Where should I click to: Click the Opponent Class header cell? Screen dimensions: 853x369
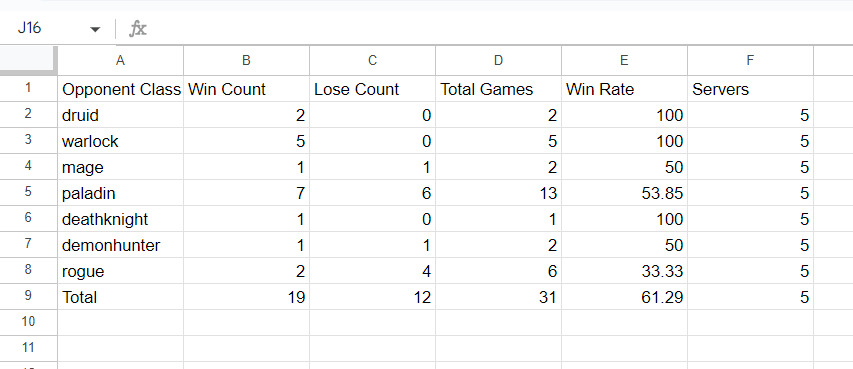[x=120, y=89]
